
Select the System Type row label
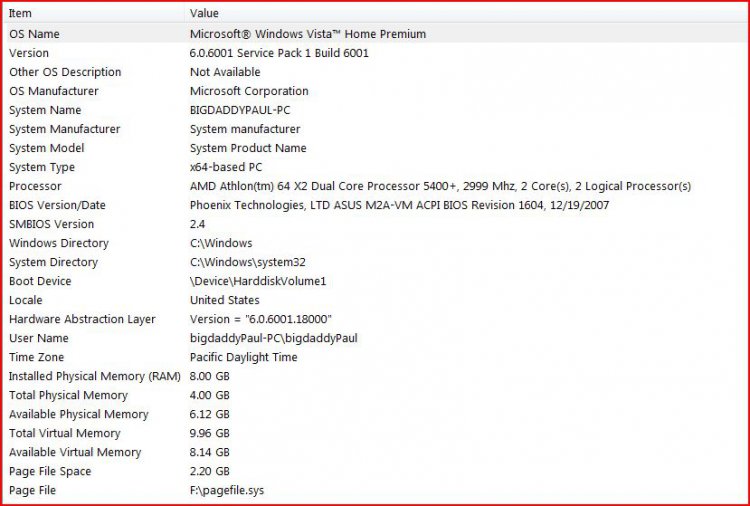tap(42, 167)
